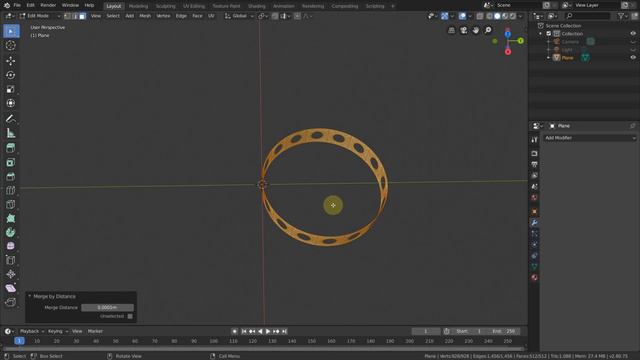Toggle camera view in viewport
This screenshot has width=640, height=360.
pos(464,30)
